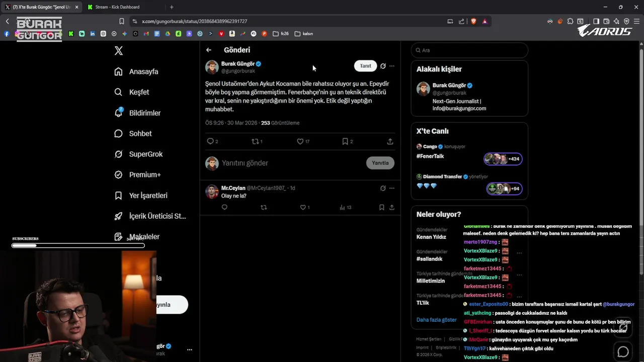Open Brave main hamburger menu

[x=637, y=21]
